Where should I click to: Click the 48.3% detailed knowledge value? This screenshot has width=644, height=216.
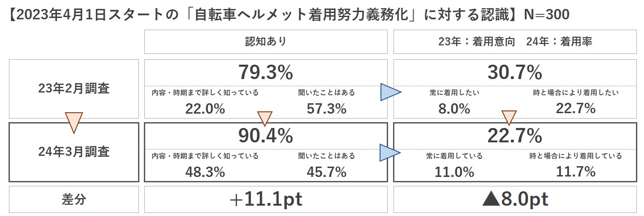pos(205,172)
